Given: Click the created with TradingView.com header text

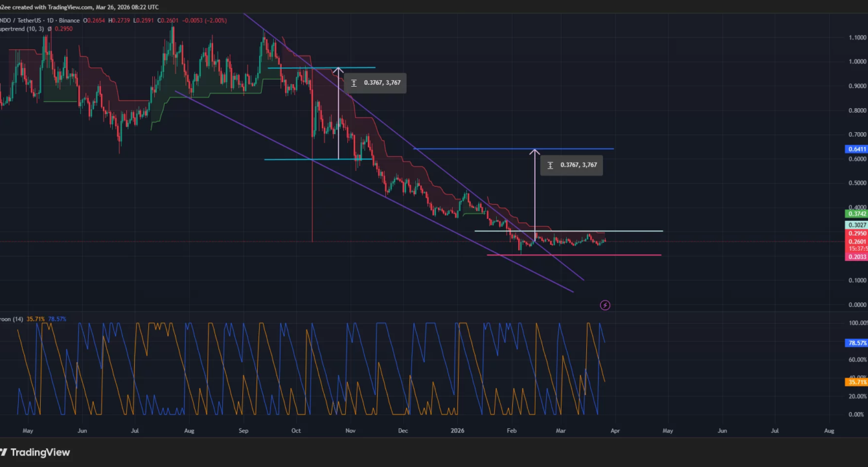Looking at the screenshot, I should (67, 7).
